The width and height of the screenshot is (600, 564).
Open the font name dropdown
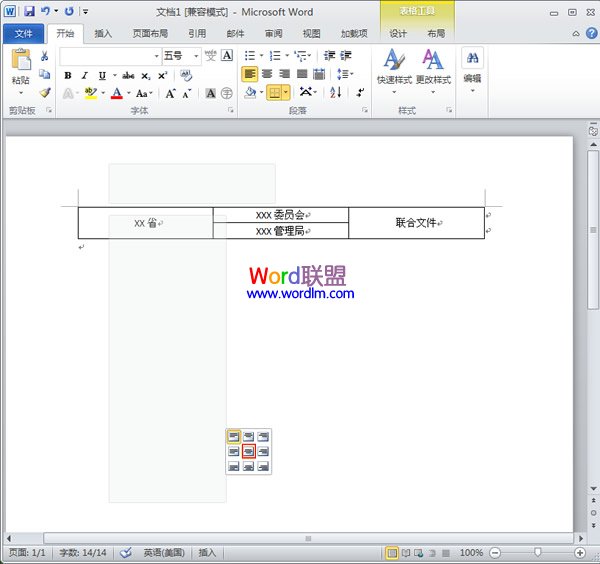coord(156,56)
